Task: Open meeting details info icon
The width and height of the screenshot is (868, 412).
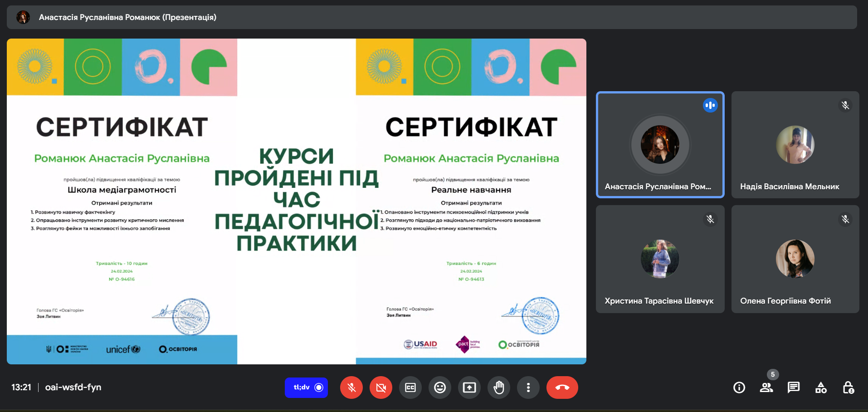Action: tap(739, 387)
